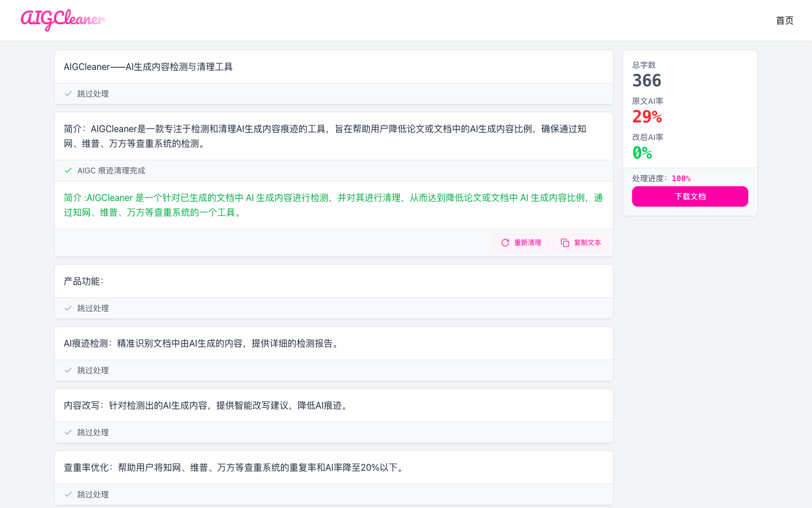Click the 重新清理 re-clean button
Screen dimensions: 812x508
click(521, 243)
